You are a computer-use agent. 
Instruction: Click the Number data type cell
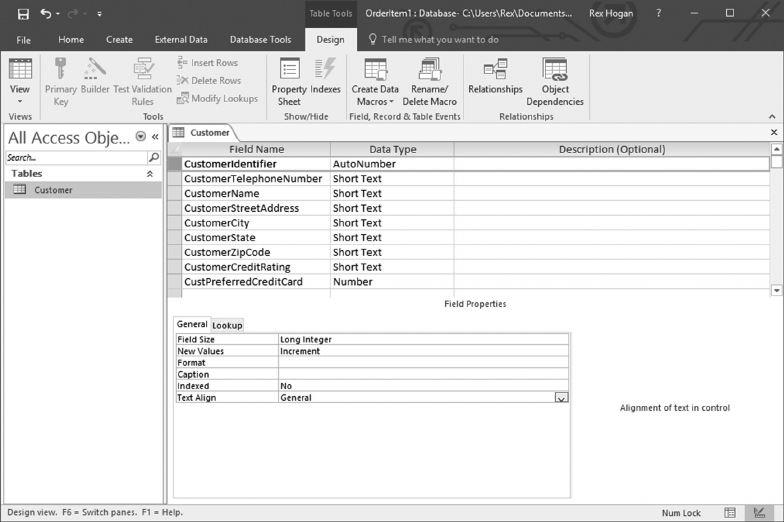[x=392, y=282]
